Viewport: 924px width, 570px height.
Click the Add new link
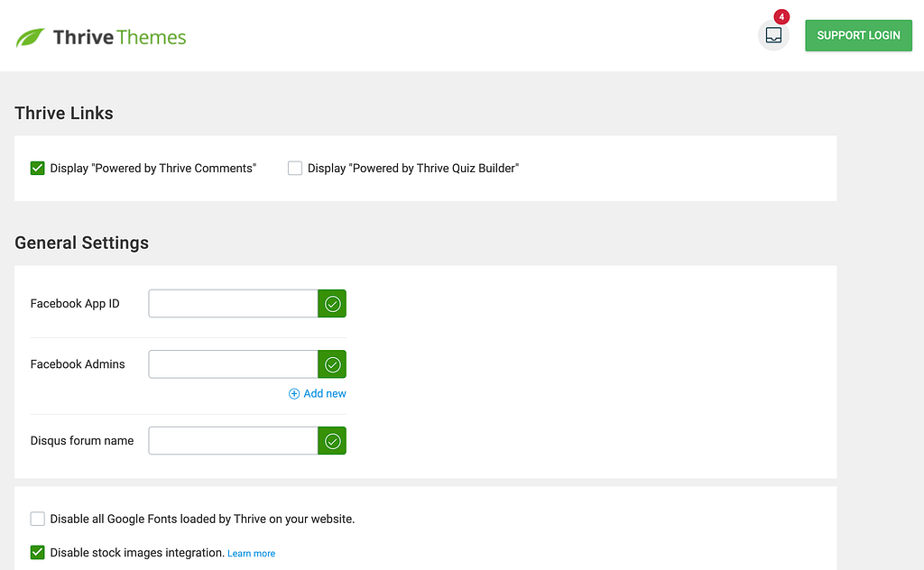[325, 394]
